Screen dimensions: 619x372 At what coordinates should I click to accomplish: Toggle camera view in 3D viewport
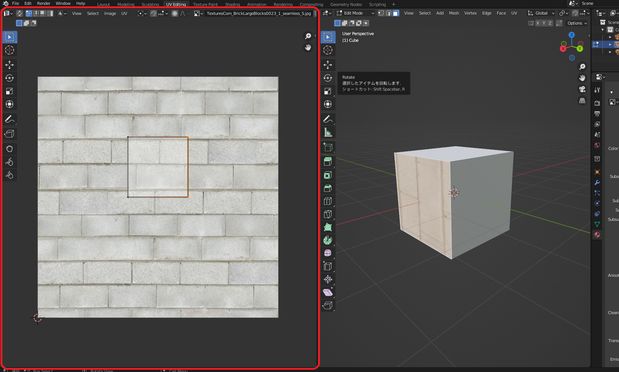coord(582,89)
